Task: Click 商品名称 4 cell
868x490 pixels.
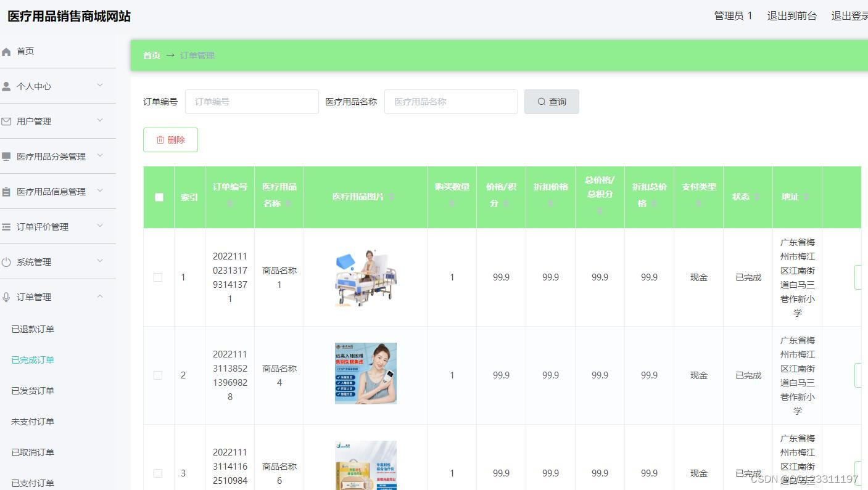Action: [279, 375]
